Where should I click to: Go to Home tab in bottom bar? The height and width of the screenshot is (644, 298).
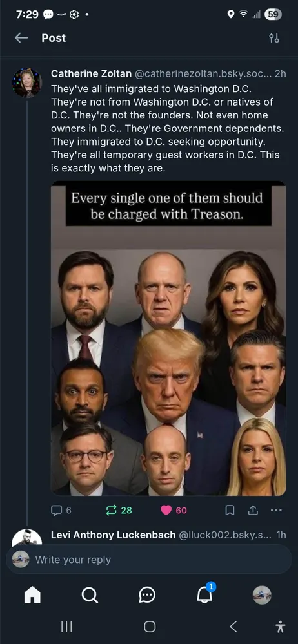coord(32,594)
